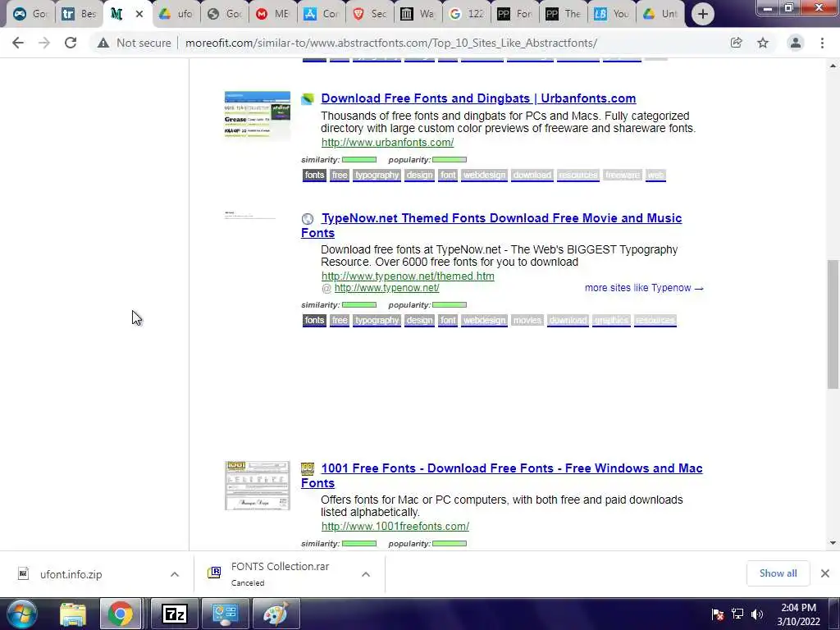The width and height of the screenshot is (840, 630).
Task: Open the Chrome profile icon
Action: click(x=796, y=43)
